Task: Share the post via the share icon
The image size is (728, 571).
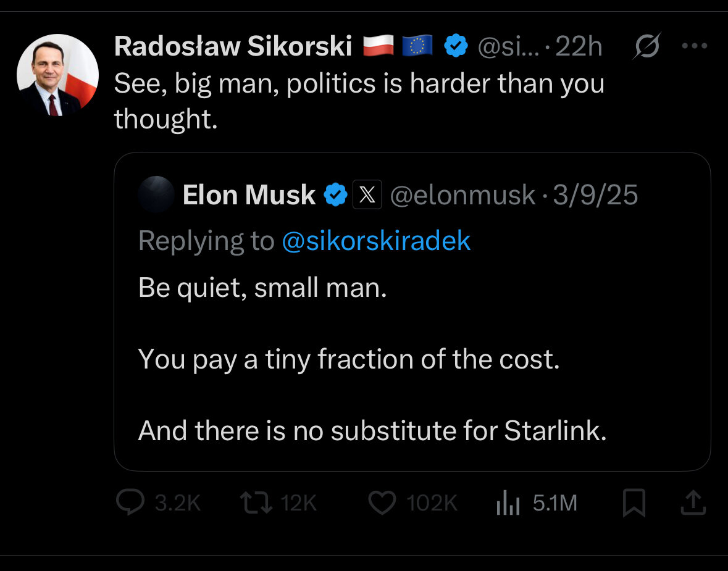Action: (692, 503)
